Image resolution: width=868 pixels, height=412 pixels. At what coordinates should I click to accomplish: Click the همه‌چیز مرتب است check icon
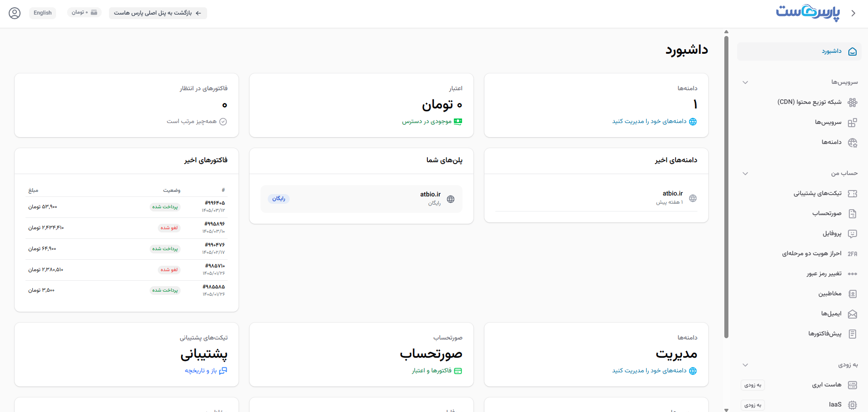(223, 122)
